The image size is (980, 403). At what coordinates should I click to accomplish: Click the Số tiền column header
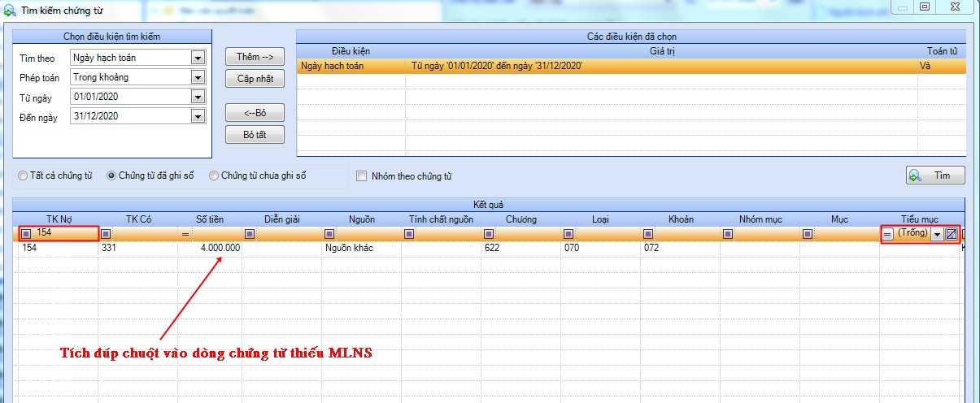click(x=211, y=219)
